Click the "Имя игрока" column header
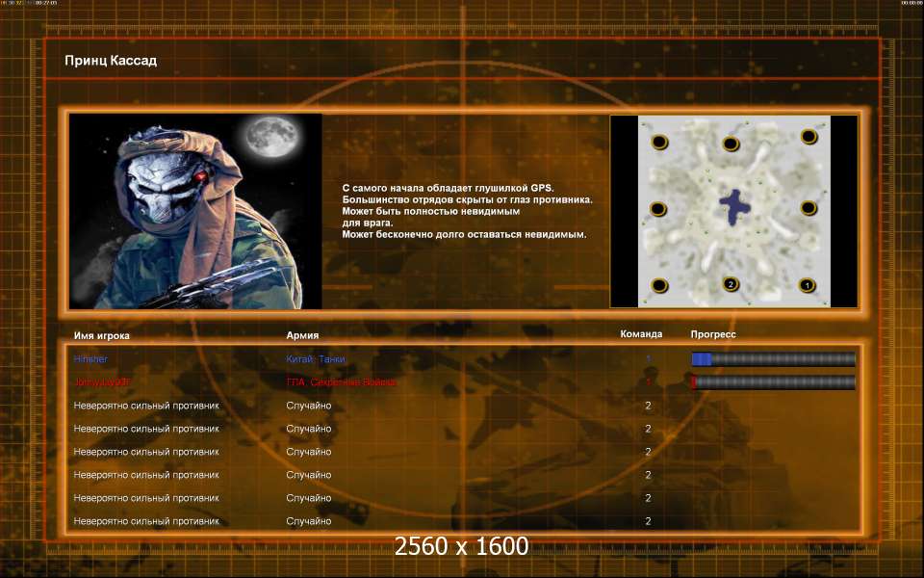Screen dimensions: 924x578 101,335
